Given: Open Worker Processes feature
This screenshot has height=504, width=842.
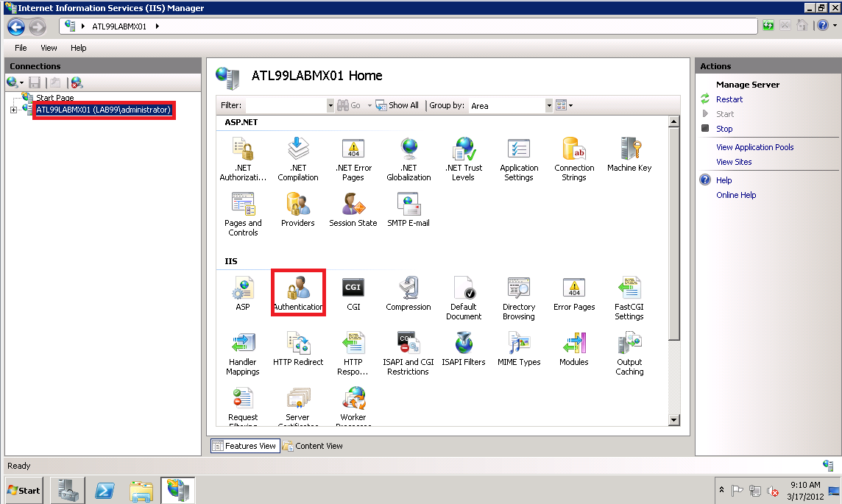Looking at the screenshot, I should click(x=353, y=406).
